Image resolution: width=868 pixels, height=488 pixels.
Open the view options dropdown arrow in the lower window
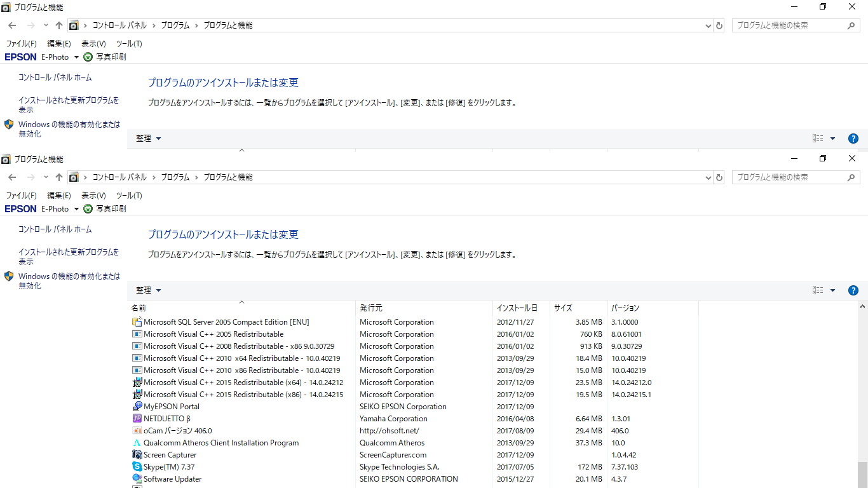tap(832, 290)
